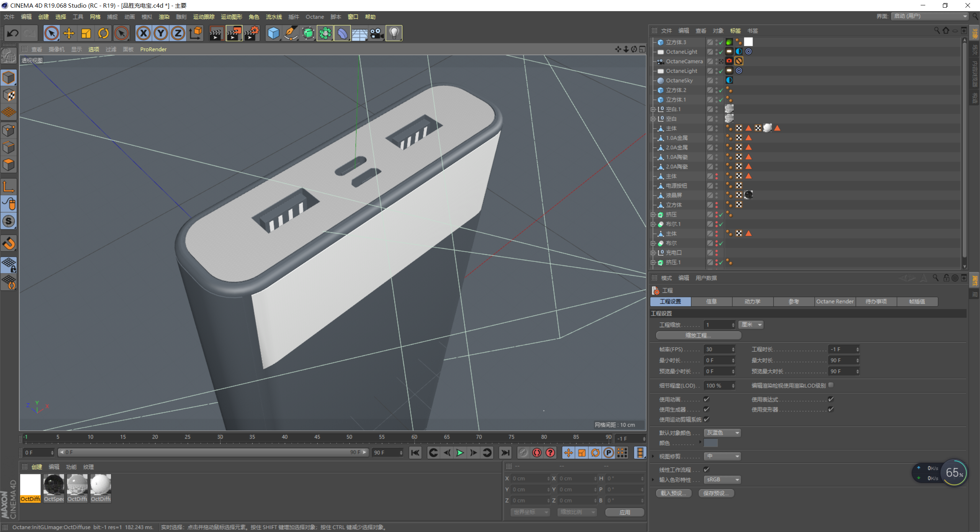Open the 灰蓝色 default object color dropdown
980x532 pixels.
[722, 432]
